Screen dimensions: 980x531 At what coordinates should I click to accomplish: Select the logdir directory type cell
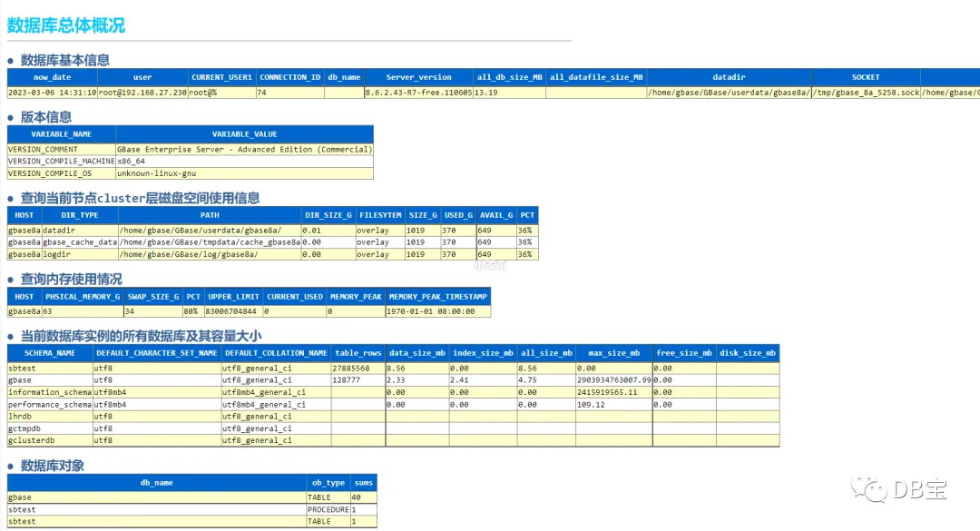coord(79,254)
